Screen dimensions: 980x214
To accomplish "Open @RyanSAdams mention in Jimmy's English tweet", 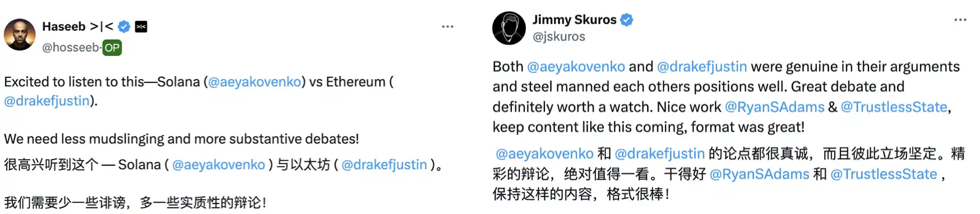I will (x=775, y=107).
